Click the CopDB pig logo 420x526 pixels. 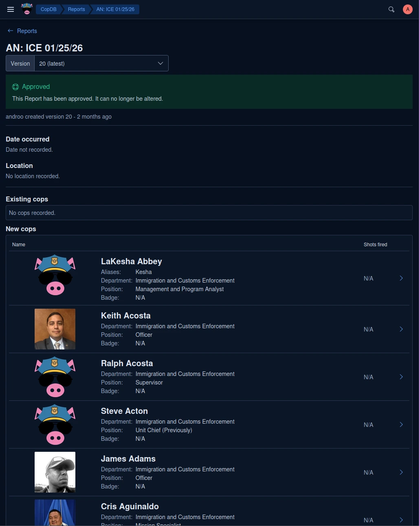coord(26,9)
